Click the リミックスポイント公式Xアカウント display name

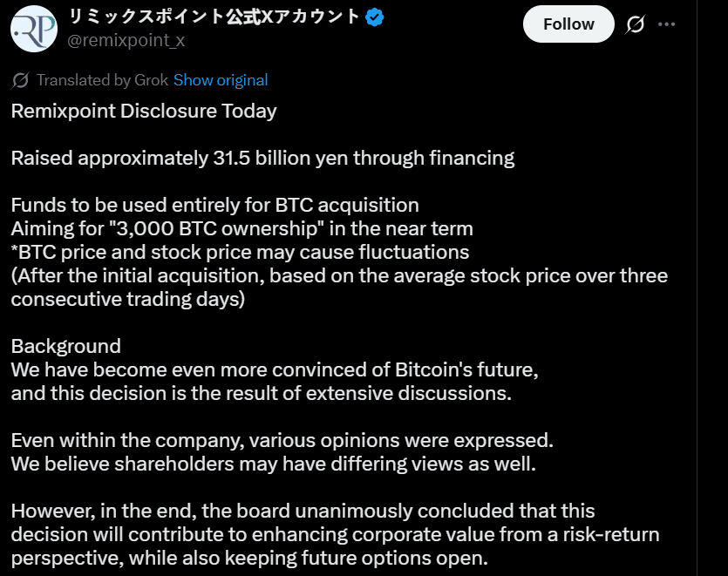coord(214,17)
